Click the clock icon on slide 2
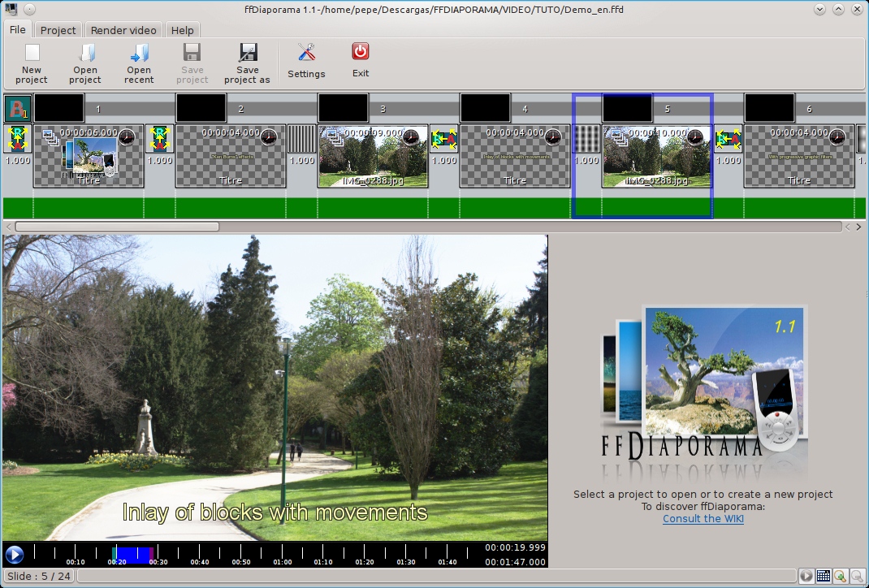 click(x=269, y=136)
